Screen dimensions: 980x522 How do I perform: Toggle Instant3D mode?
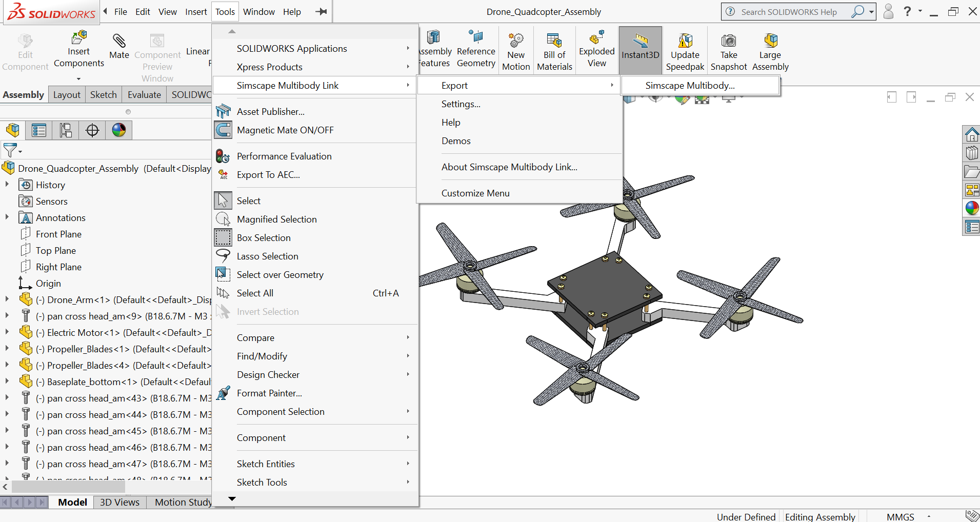(x=640, y=50)
